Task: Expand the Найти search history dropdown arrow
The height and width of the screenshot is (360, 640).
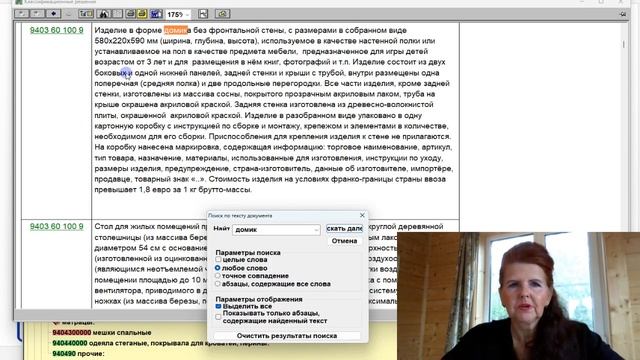Action: click(316, 230)
